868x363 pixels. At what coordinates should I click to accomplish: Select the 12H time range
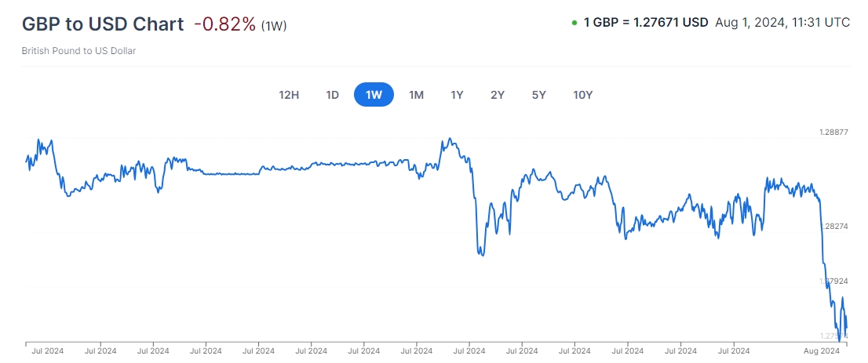289,95
